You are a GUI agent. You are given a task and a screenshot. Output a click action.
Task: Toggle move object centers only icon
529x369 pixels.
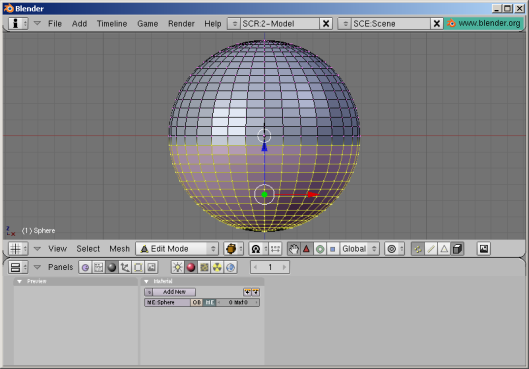pyautogui.click(x=275, y=249)
